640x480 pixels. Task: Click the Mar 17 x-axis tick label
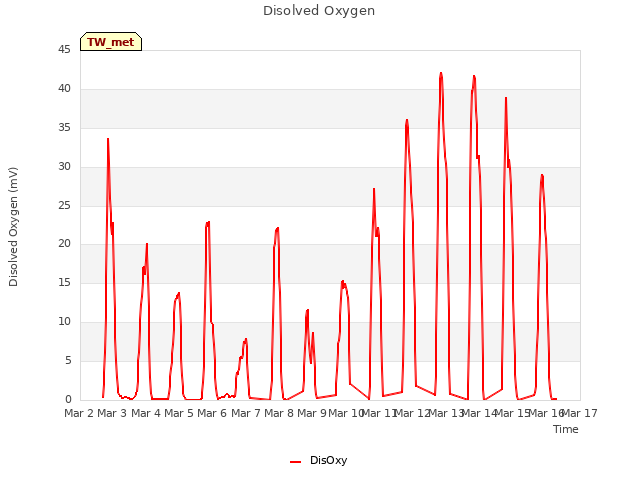click(580, 413)
